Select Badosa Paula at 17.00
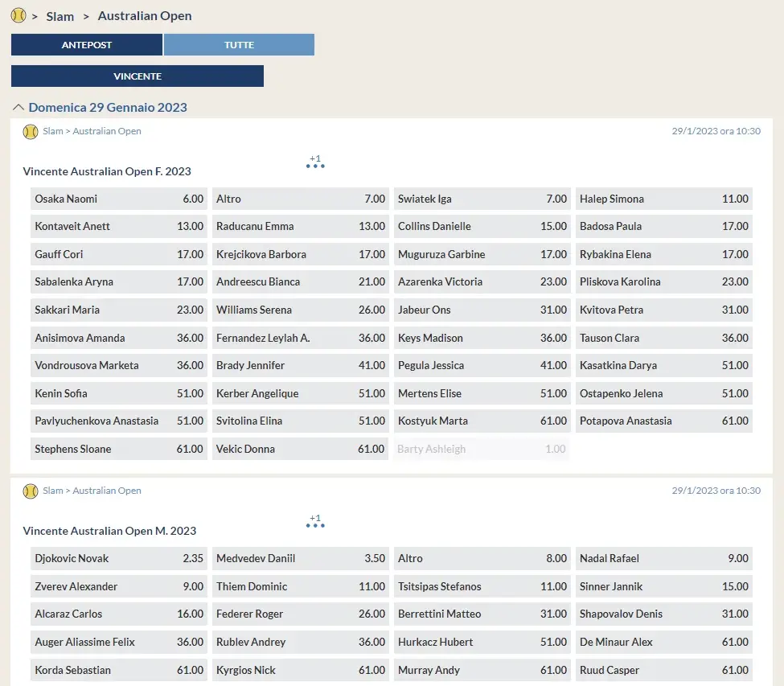The image size is (784, 686). pyautogui.click(x=664, y=226)
